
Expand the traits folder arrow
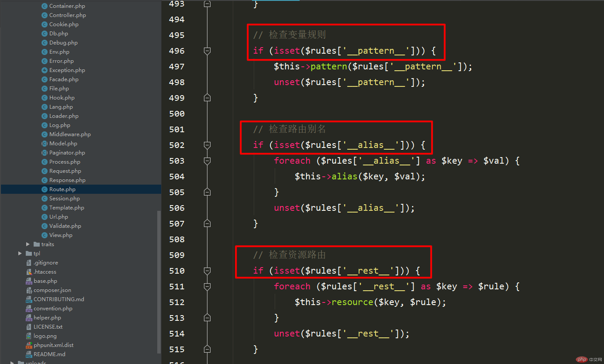point(28,244)
